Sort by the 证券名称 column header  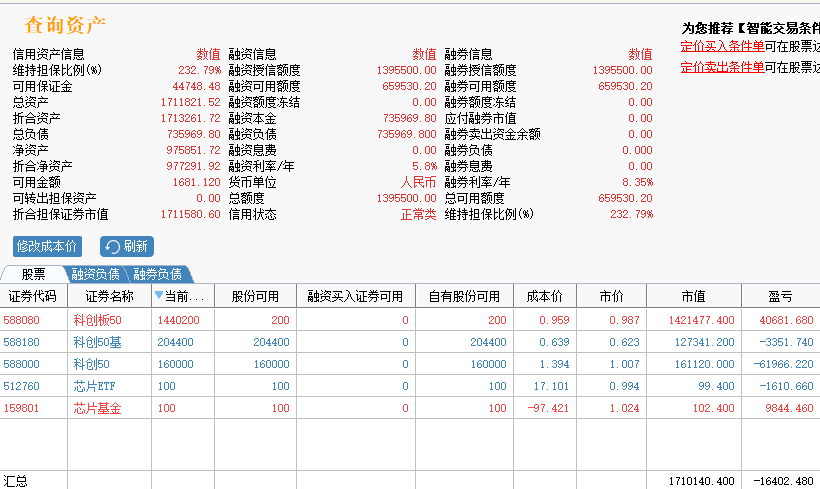tap(109, 297)
